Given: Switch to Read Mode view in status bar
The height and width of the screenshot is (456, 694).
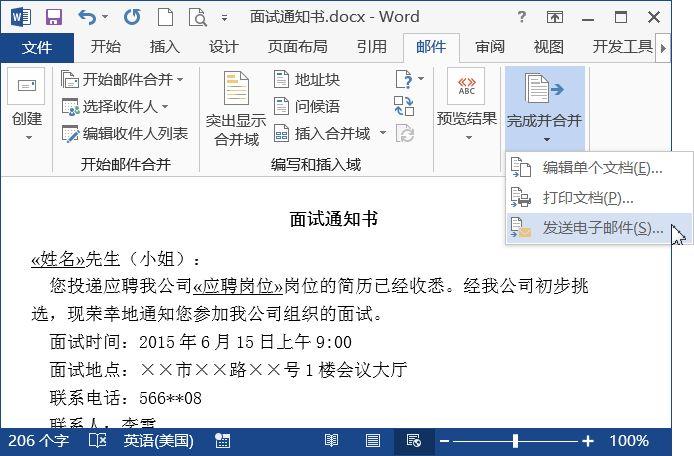Looking at the screenshot, I should pyautogui.click(x=331, y=441).
